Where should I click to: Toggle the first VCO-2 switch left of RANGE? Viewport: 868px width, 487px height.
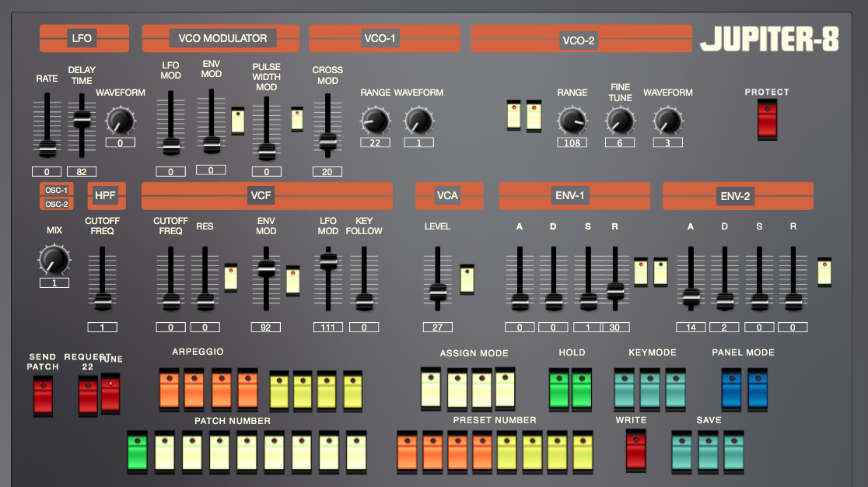tap(513, 115)
